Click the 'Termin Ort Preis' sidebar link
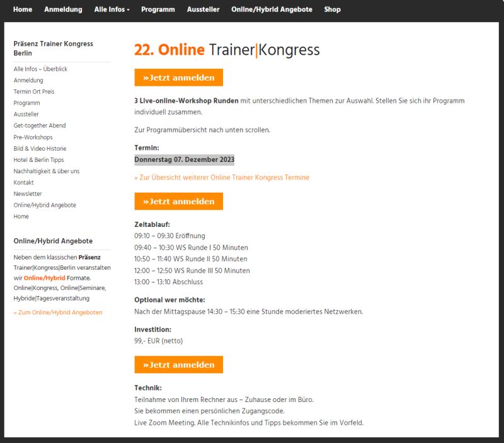 tap(34, 91)
